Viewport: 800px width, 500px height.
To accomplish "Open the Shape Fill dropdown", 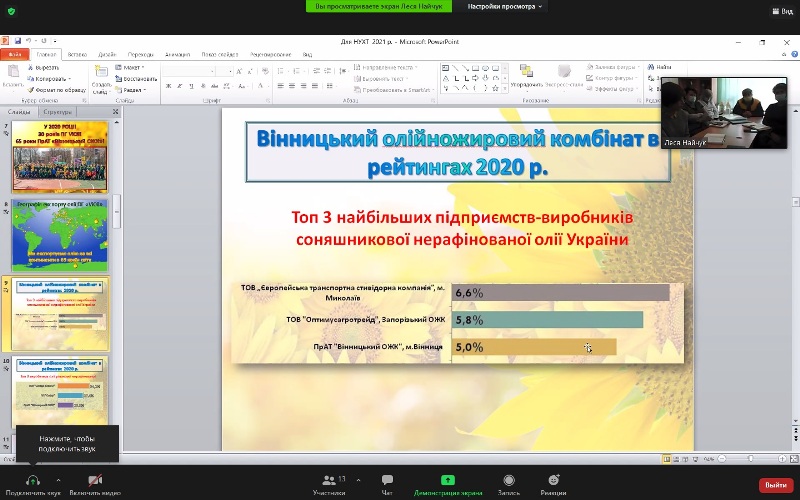I will pyautogui.click(x=611, y=67).
